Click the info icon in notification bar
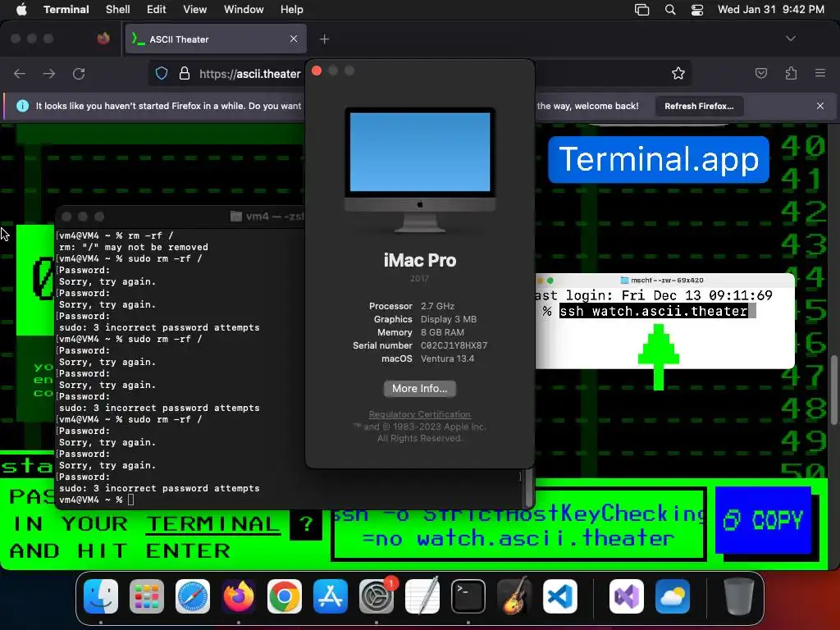The height and width of the screenshot is (630, 840). pyautogui.click(x=22, y=106)
